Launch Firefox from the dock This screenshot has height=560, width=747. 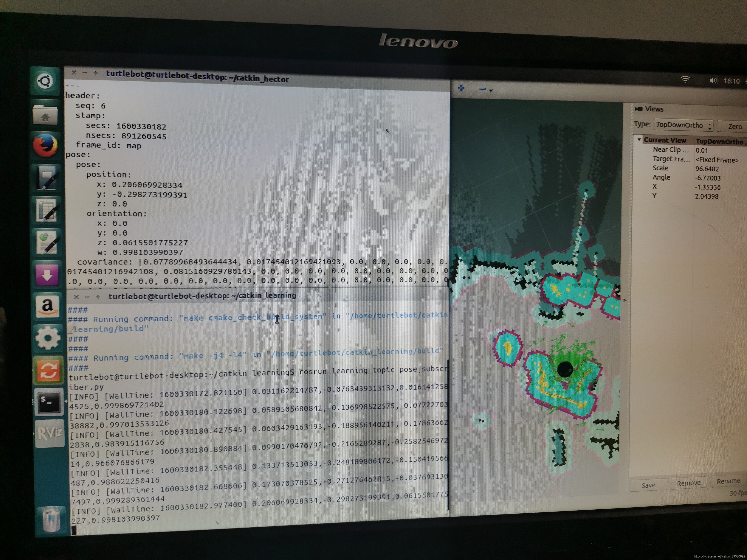point(45,145)
